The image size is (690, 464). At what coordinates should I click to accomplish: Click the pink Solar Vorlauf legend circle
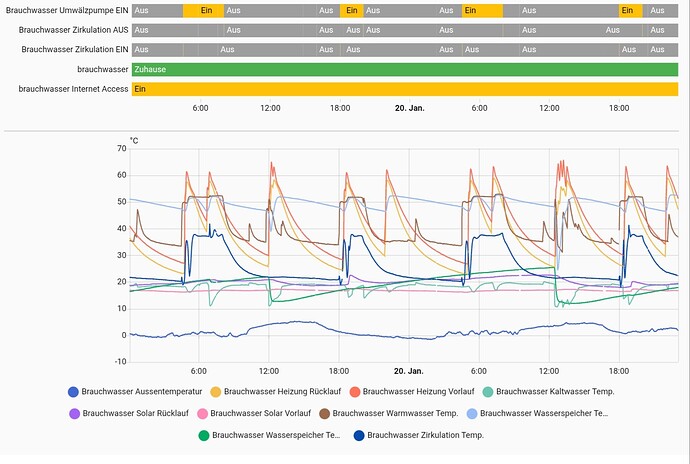202,413
